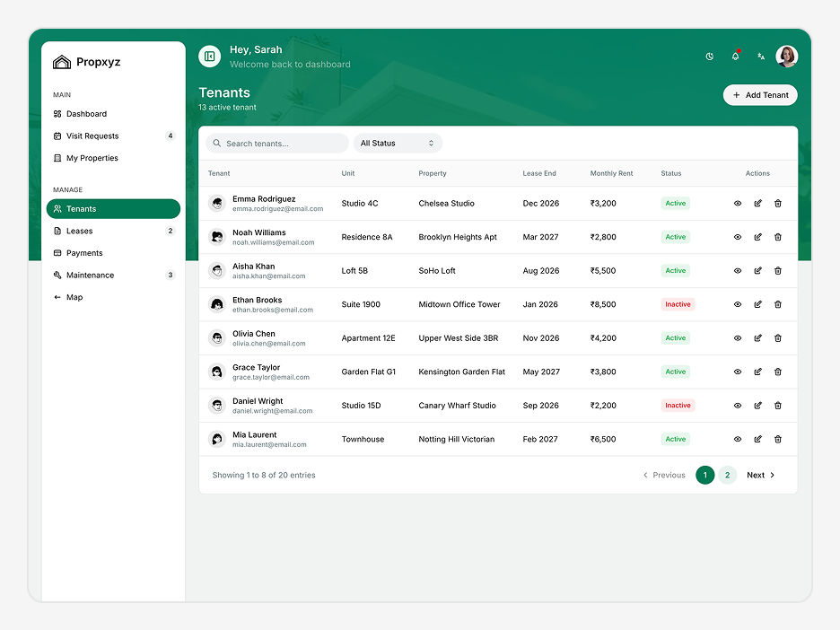The height and width of the screenshot is (630, 840).
Task: Click the Monthly Rent column header
Action: click(x=611, y=173)
